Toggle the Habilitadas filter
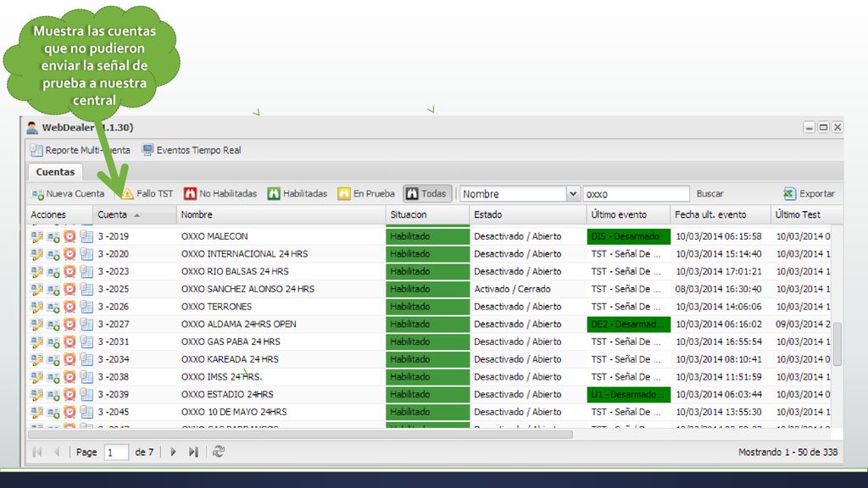Image resolution: width=868 pixels, height=488 pixels. point(298,194)
